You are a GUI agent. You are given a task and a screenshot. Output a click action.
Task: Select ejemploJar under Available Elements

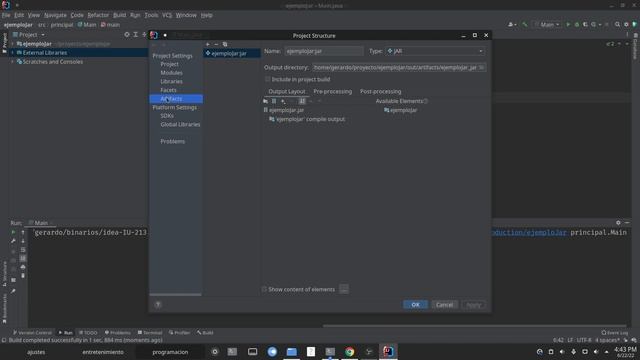(x=400, y=110)
